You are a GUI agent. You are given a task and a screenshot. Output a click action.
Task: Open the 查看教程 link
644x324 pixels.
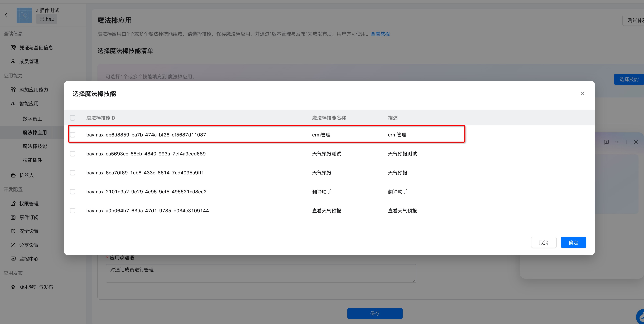[x=380, y=34]
